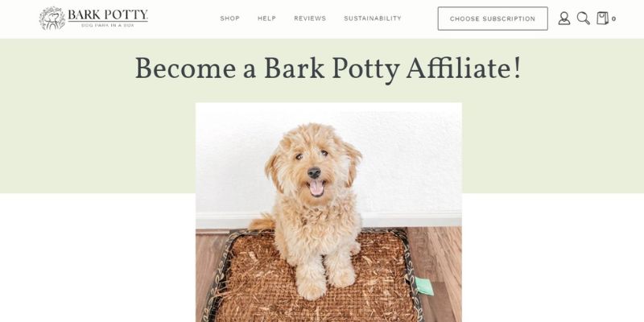Click the cart item count number

point(613,19)
